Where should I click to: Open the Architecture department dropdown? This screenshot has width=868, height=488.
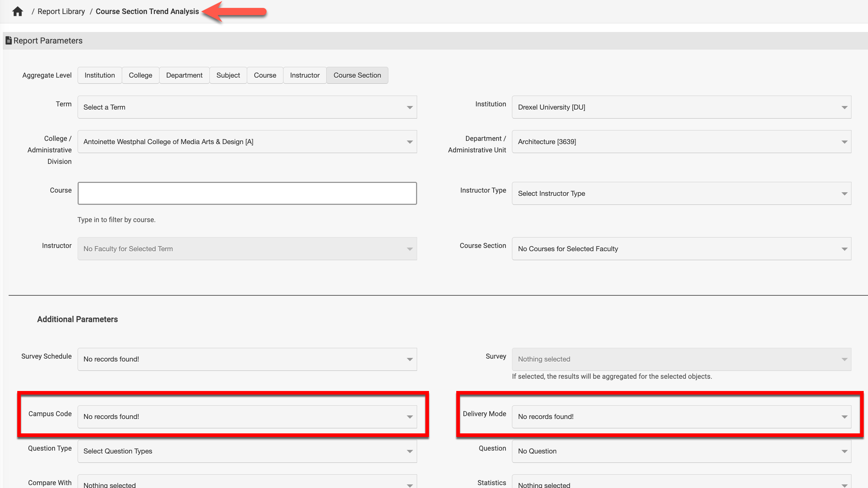(x=681, y=142)
